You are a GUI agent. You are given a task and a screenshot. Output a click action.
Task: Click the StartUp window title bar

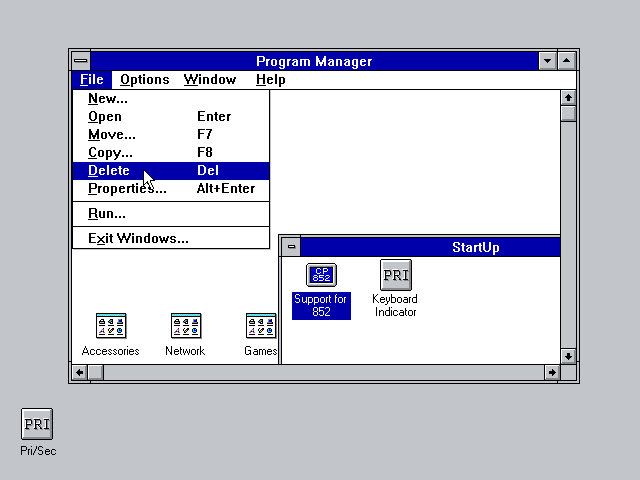(x=430, y=247)
